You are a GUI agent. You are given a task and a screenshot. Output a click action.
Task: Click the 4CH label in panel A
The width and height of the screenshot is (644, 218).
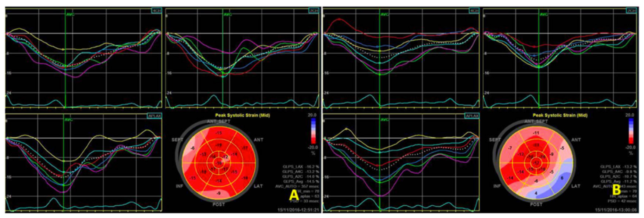point(157,11)
